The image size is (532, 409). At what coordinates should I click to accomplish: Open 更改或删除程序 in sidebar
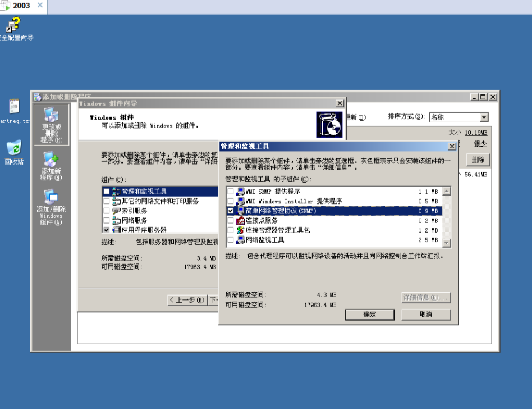(x=51, y=125)
